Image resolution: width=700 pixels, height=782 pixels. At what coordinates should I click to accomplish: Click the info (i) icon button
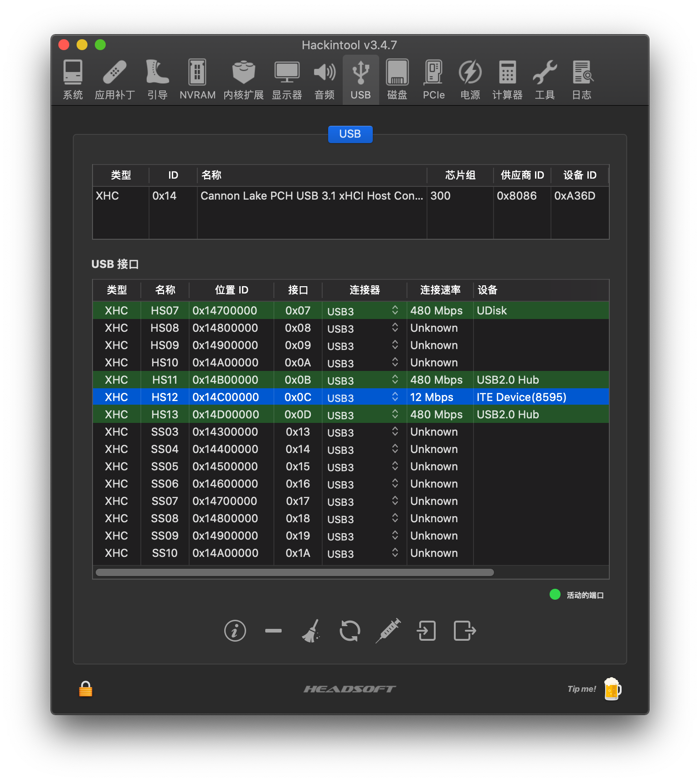click(x=235, y=631)
